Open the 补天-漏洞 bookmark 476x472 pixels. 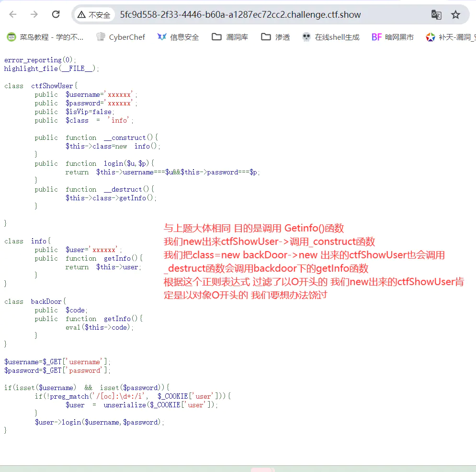(x=451, y=37)
